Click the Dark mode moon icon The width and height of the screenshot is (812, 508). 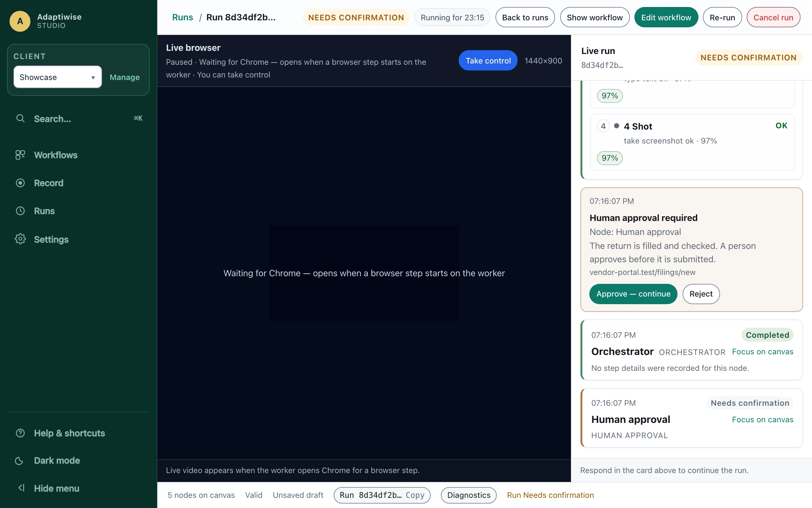tap(19, 461)
